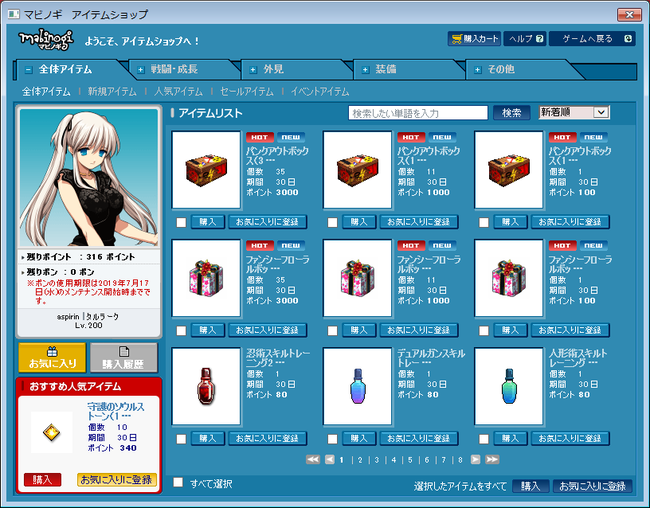Select ファンシーフローラル 1000 point gift box image
The width and height of the screenshot is (650, 508).
point(358,278)
